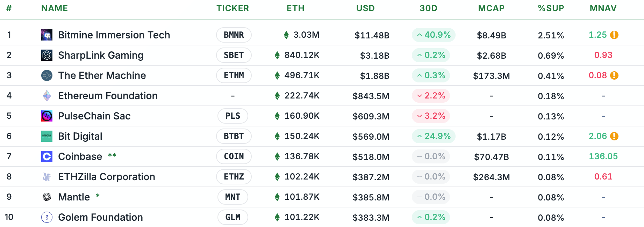Click the PulseChain Sac logo

pos(46,116)
